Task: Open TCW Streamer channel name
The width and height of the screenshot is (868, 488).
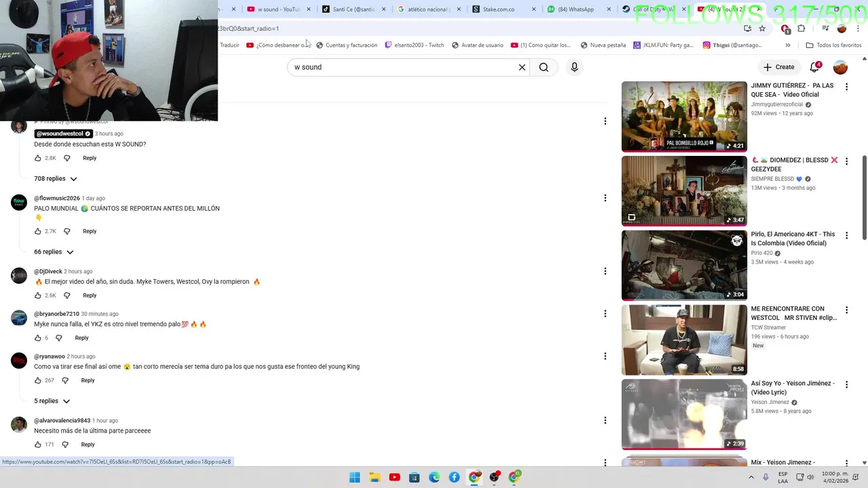Action: point(768,327)
